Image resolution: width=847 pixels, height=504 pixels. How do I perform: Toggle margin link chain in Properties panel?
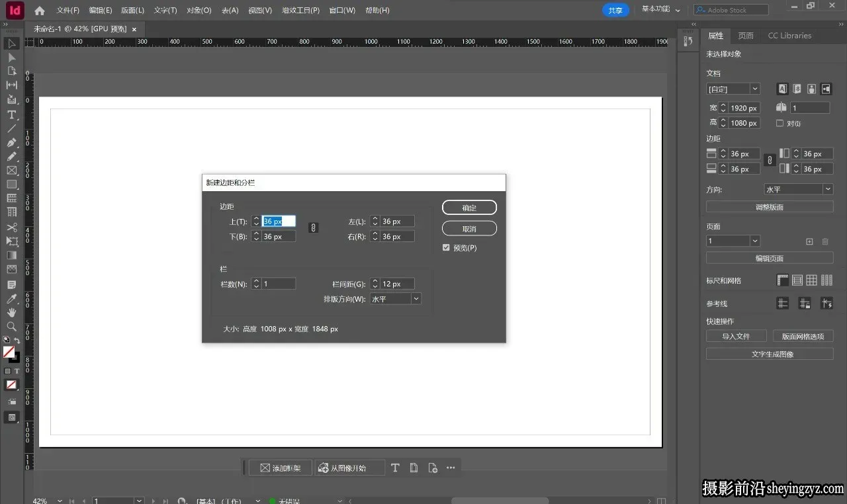769,161
